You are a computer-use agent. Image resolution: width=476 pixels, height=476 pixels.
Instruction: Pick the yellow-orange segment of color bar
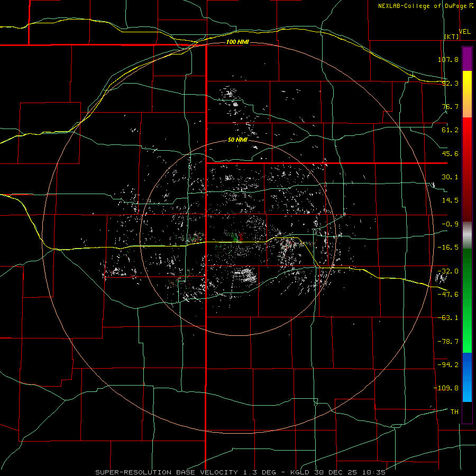467,94
